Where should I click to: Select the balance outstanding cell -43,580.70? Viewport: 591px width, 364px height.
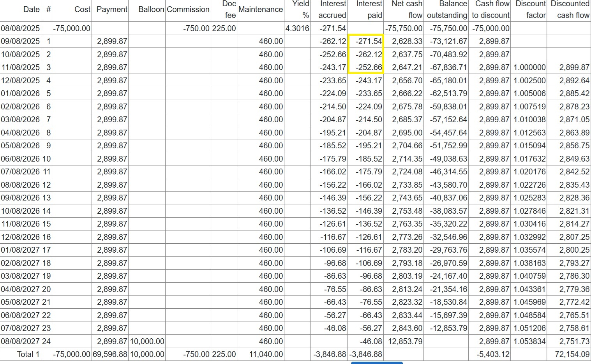(448, 185)
